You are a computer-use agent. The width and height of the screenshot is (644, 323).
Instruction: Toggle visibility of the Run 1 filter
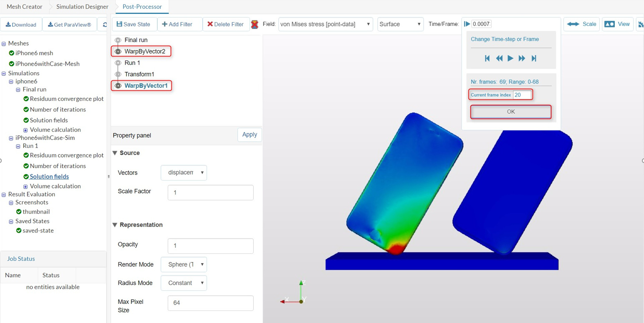118,63
